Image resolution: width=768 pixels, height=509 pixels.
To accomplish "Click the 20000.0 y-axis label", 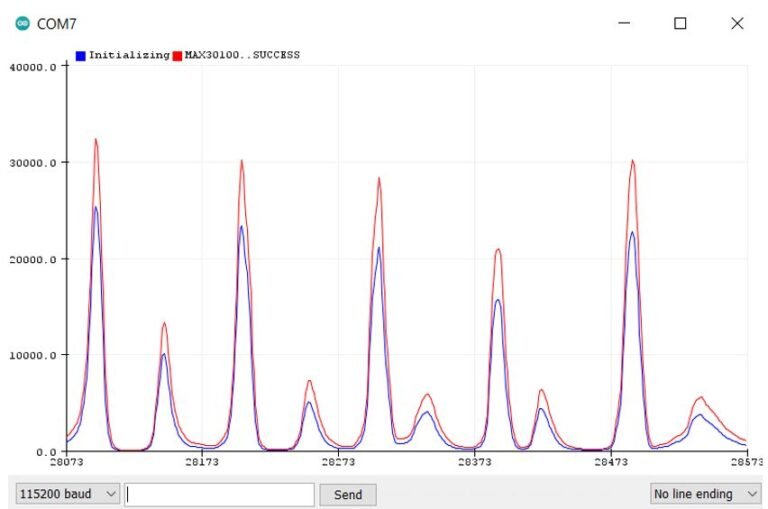I will point(33,259).
